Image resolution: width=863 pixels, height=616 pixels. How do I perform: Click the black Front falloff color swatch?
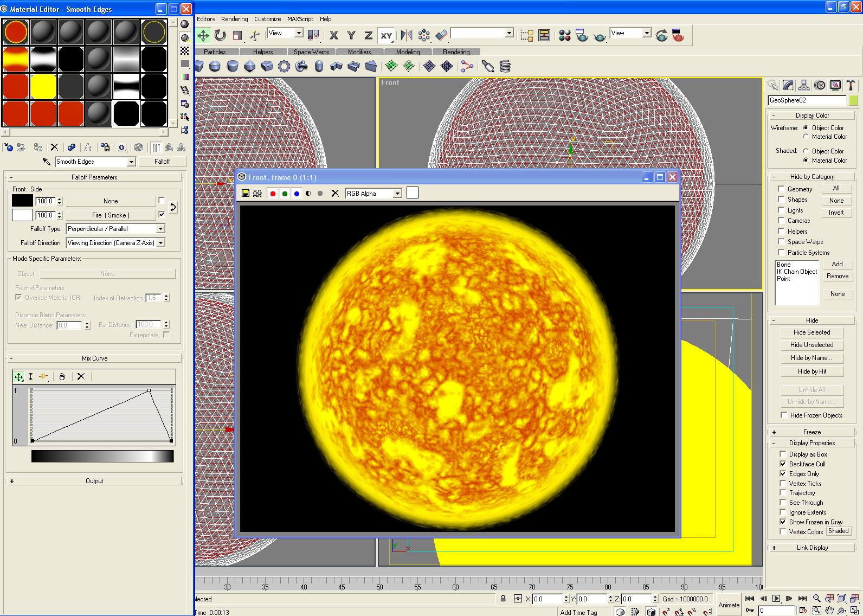(x=22, y=201)
